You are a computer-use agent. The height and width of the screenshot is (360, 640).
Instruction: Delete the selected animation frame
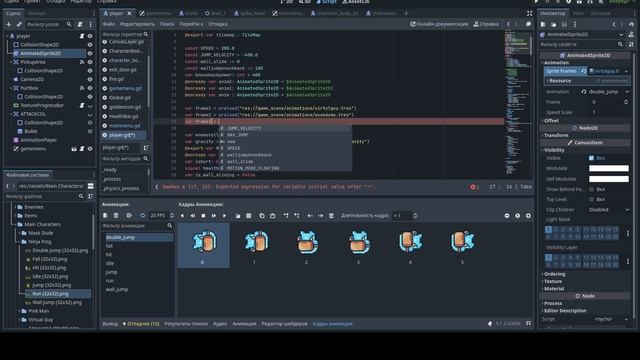(x=331, y=216)
